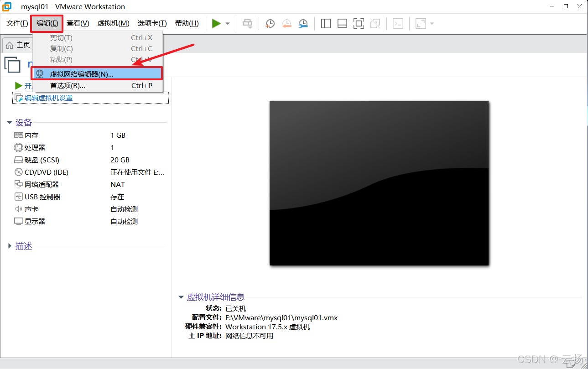This screenshot has height=369, width=588.
Task: Click the VMware Workstation title bar icon
Action: pyautogui.click(x=7, y=6)
